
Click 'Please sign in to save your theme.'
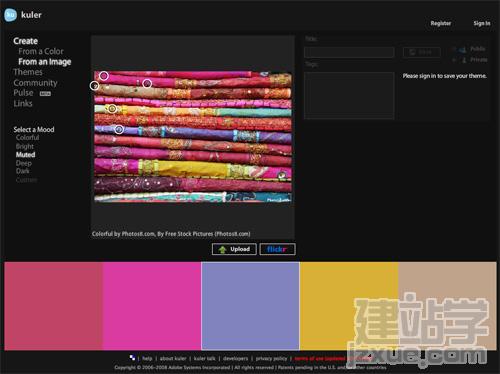(445, 76)
